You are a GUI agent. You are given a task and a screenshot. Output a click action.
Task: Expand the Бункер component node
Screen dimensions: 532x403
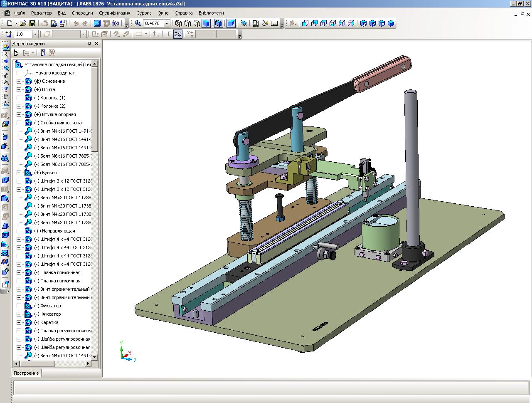19,173
